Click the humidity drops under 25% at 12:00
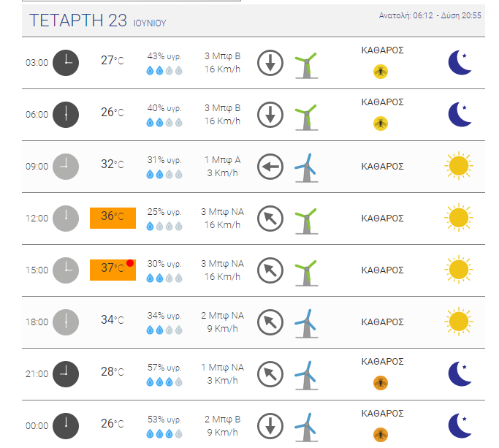Screen dimensions: 499x448 [164, 226]
